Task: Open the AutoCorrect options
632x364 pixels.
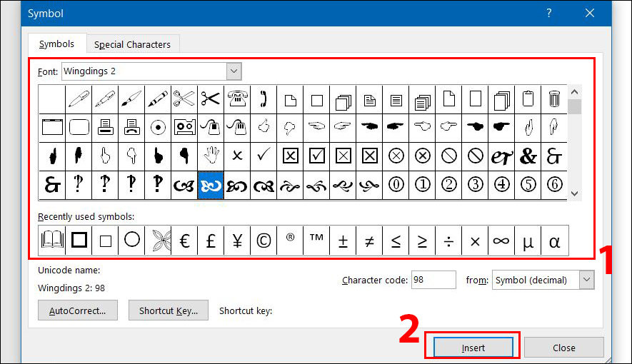Action: pos(77,310)
